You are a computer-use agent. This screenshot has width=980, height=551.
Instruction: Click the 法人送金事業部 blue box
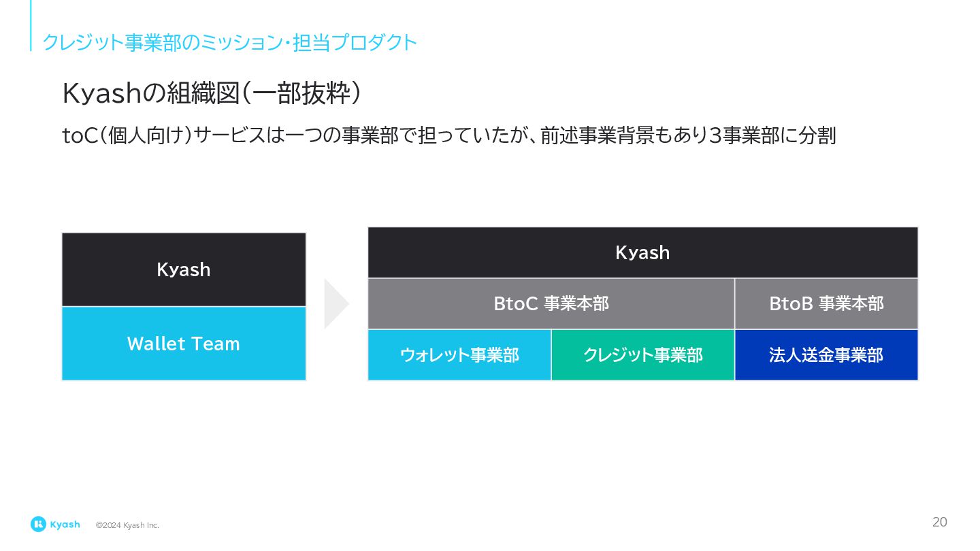[x=826, y=355]
